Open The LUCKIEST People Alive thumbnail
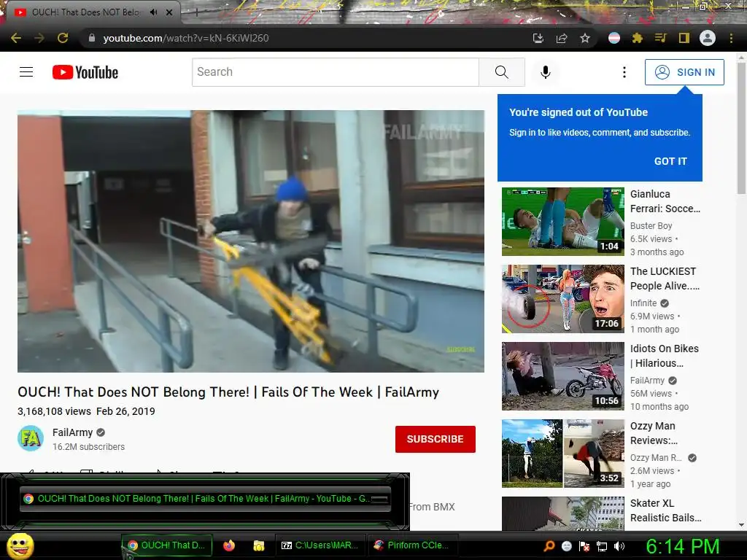747x560 pixels. (563, 299)
